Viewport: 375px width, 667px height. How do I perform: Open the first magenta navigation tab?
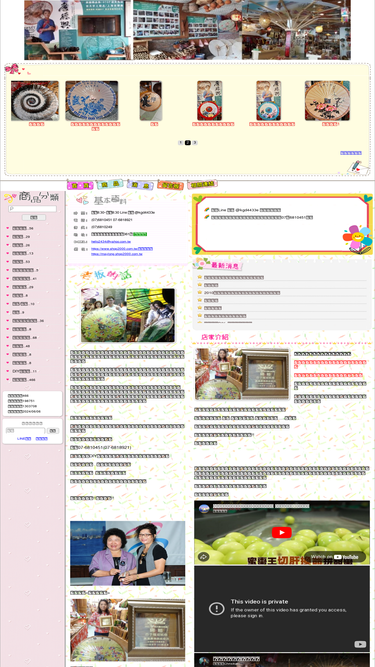[x=80, y=185]
